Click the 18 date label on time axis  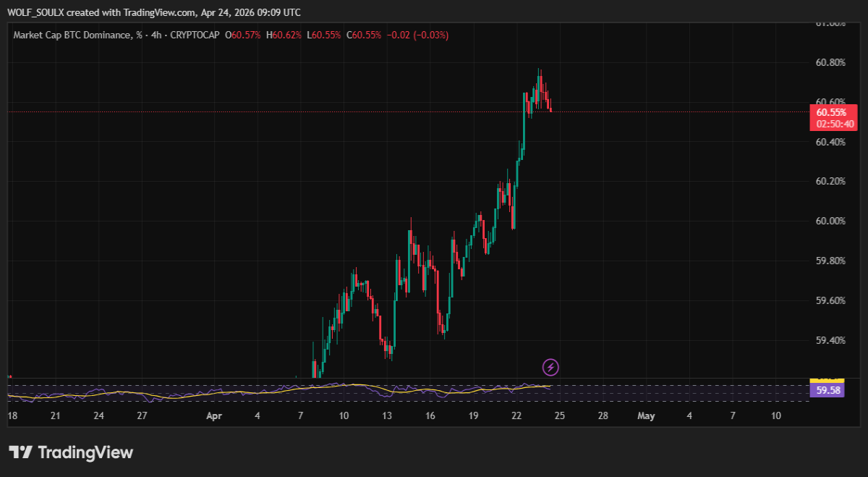pos(12,416)
